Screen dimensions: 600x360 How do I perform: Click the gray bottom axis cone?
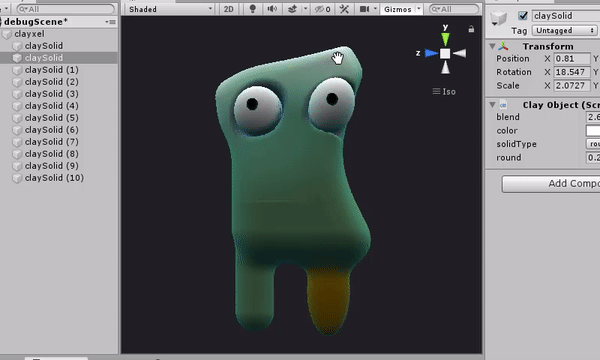(x=445, y=68)
